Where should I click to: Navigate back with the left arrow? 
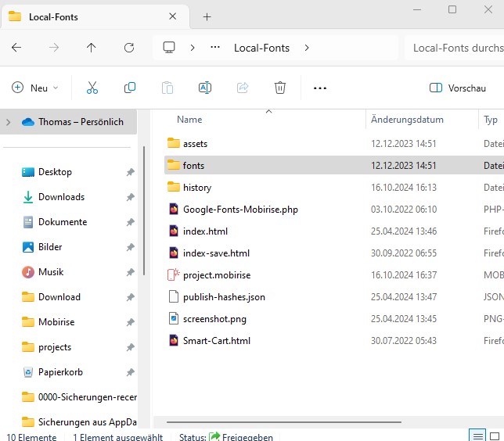click(16, 48)
